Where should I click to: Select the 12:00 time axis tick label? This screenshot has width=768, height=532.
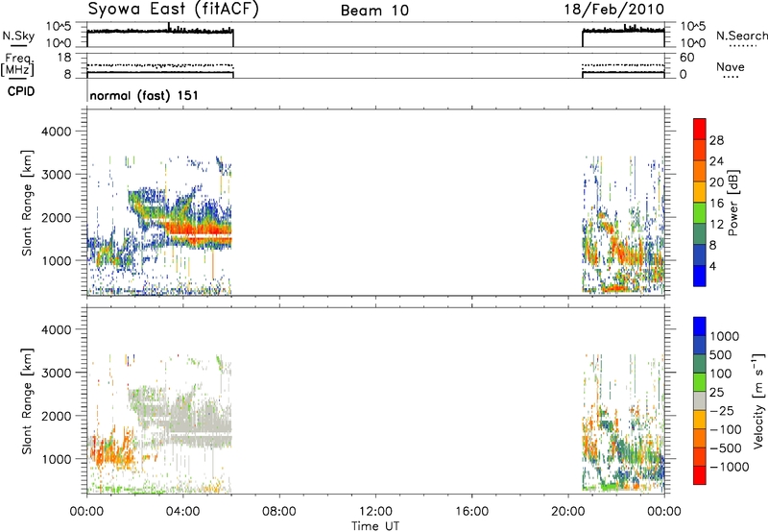[375, 512]
